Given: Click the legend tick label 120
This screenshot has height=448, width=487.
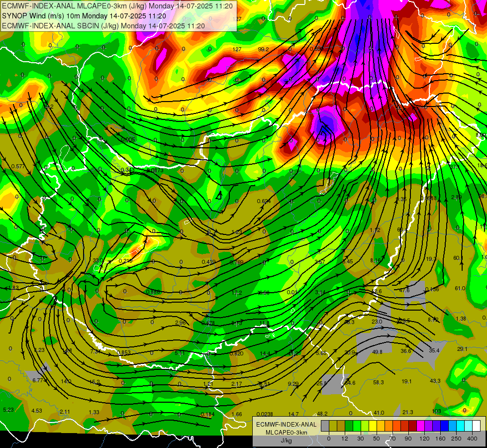Looking at the screenshot, I should (x=424, y=439).
